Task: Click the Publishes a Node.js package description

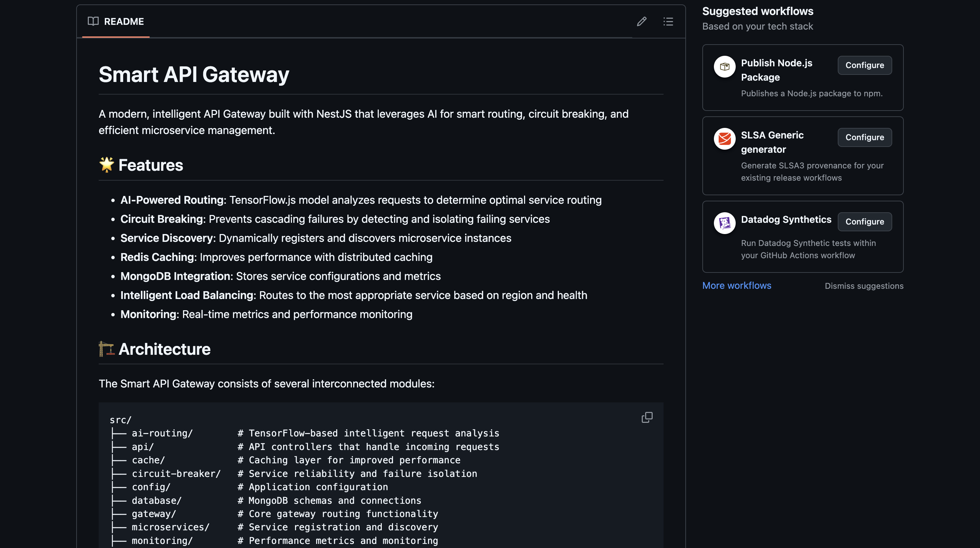Action: [812, 93]
